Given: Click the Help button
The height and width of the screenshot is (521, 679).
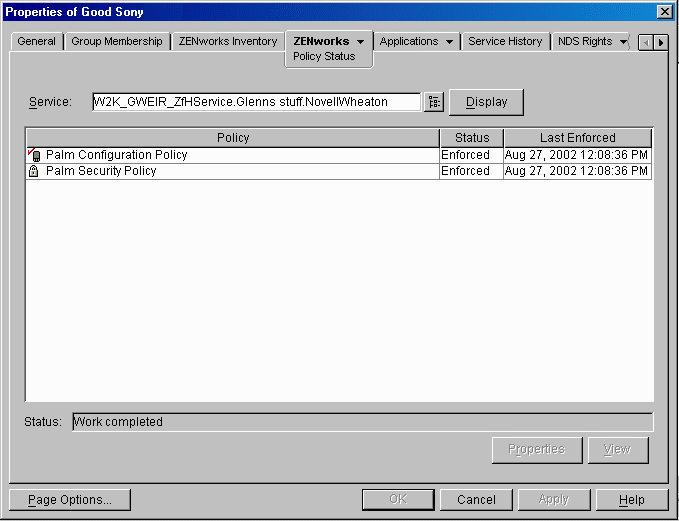Looking at the screenshot, I should (632, 500).
